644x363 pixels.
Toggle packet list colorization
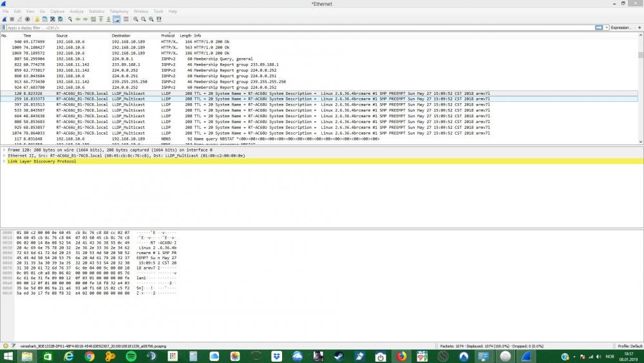(126, 19)
